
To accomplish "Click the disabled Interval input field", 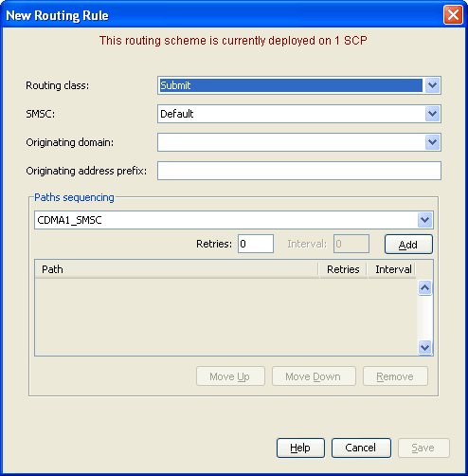I will [x=351, y=244].
